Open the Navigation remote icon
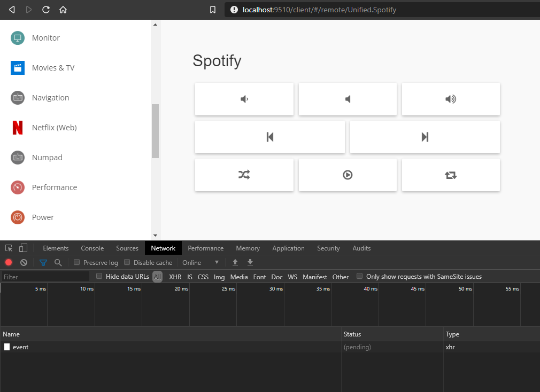 click(x=18, y=98)
